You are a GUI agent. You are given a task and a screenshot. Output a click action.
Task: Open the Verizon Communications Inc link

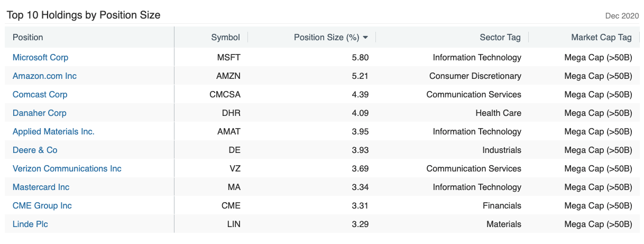click(67, 168)
